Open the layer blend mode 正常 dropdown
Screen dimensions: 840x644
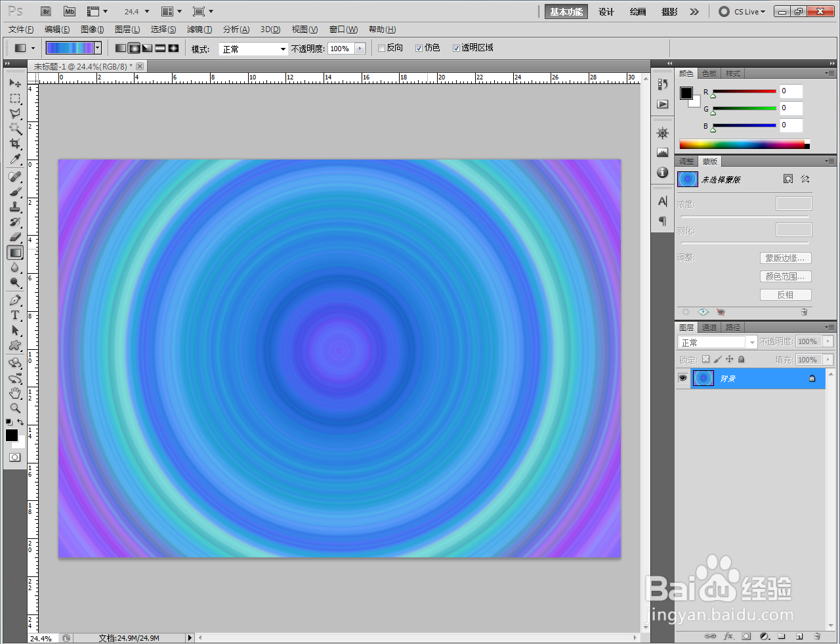tap(717, 342)
